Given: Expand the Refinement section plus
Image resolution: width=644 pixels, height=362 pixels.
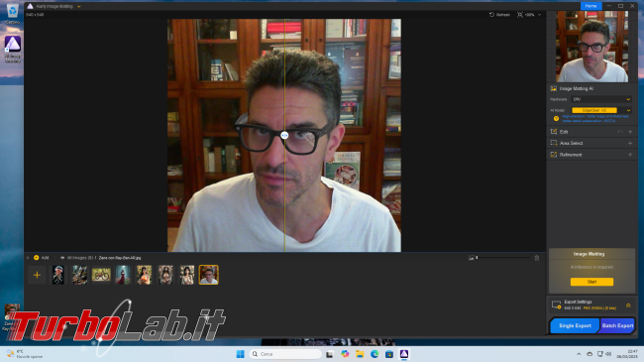Looking at the screenshot, I should (630, 155).
